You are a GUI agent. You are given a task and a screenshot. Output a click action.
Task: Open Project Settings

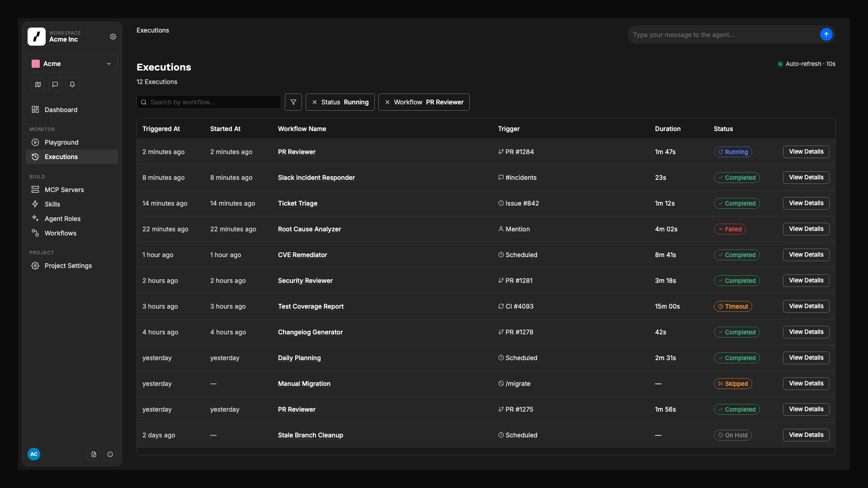72,266
